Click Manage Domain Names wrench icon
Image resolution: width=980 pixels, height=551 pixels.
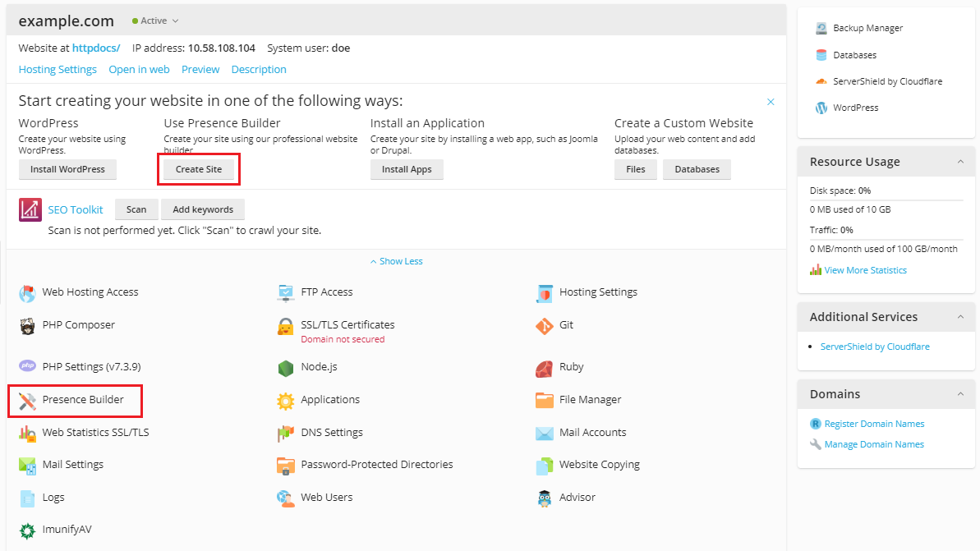point(816,445)
